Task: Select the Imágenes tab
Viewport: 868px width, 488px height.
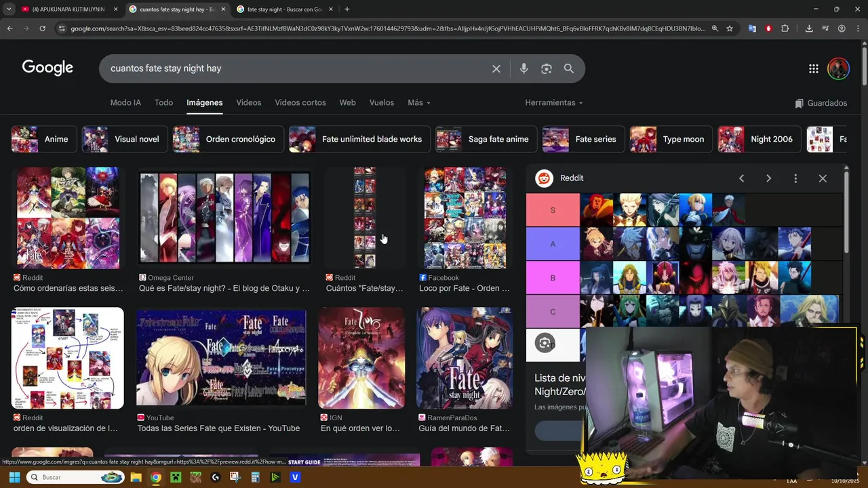Action: click(205, 102)
